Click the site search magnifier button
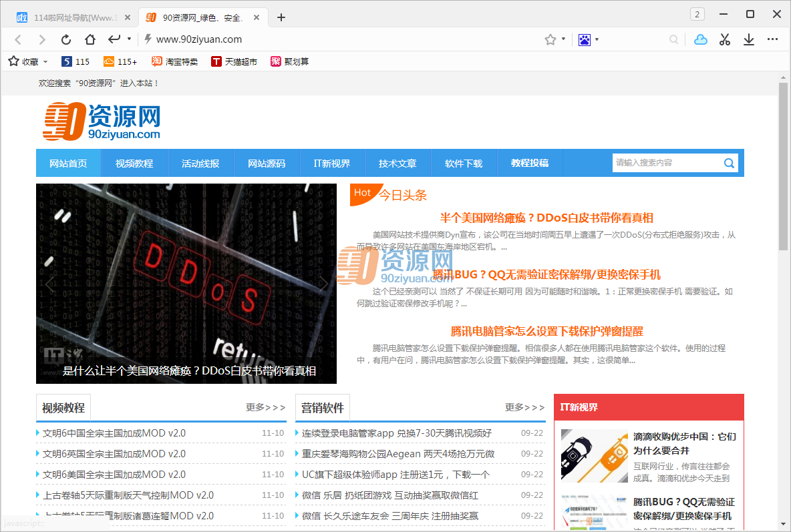The image size is (791, 532). [x=730, y=163]
